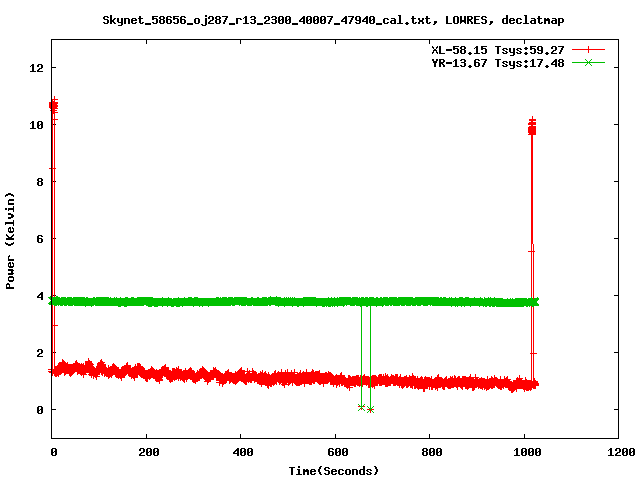Image resolution: width=640 pixels, height=480 pixels.
Task: Click the red calibration spike near time zero
Action: [x=53, y=237]
